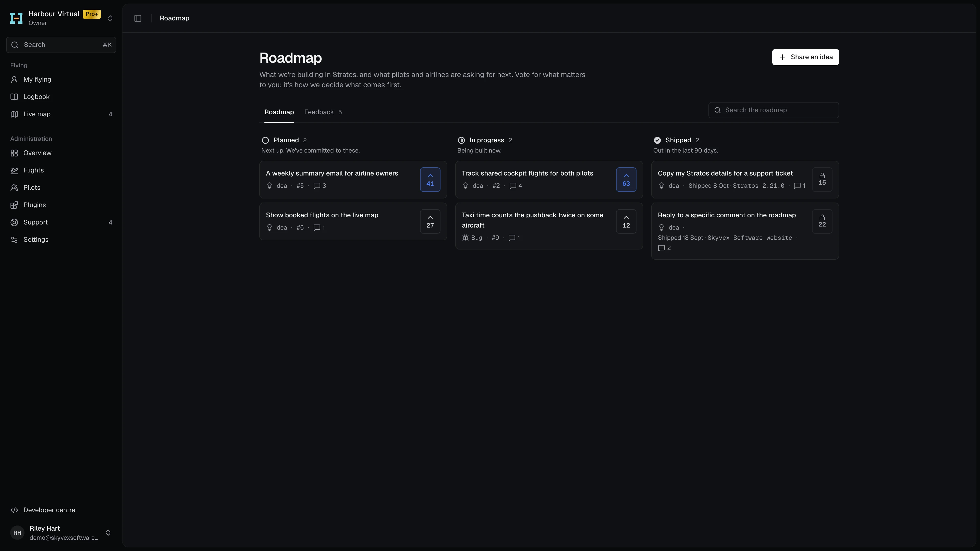Open Copy my Stratos details card
This screenshot has height=551, width=980.
click(x=744, y=180)
